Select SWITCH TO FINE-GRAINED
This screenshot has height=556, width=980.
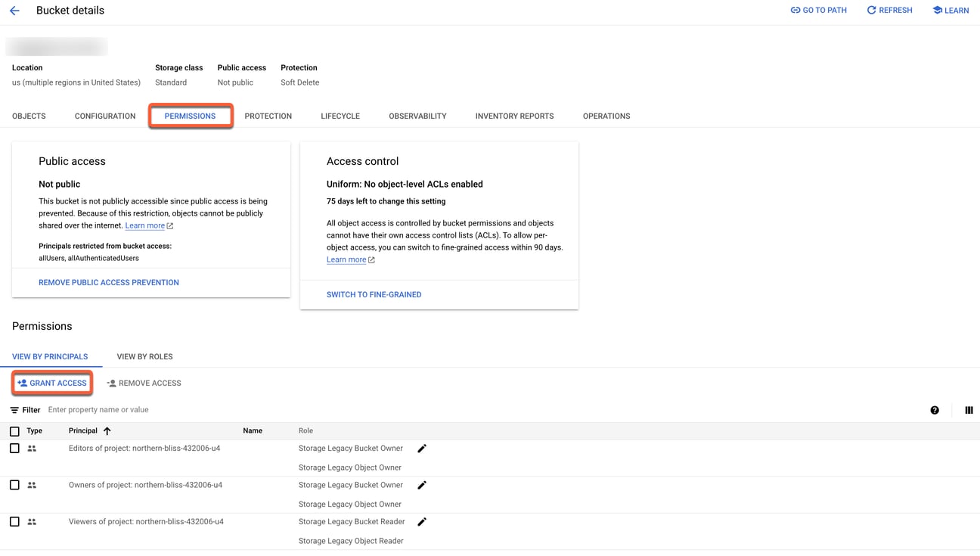[x=374, y=294]
